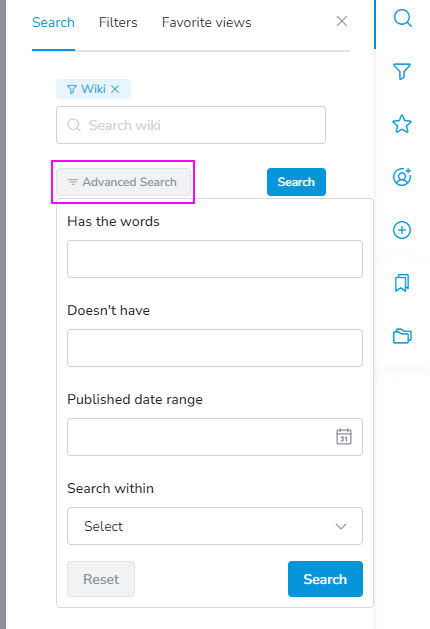Click the Search within dropdown chevron
Viewport: 430px width, 629px height.
[341, 526]
